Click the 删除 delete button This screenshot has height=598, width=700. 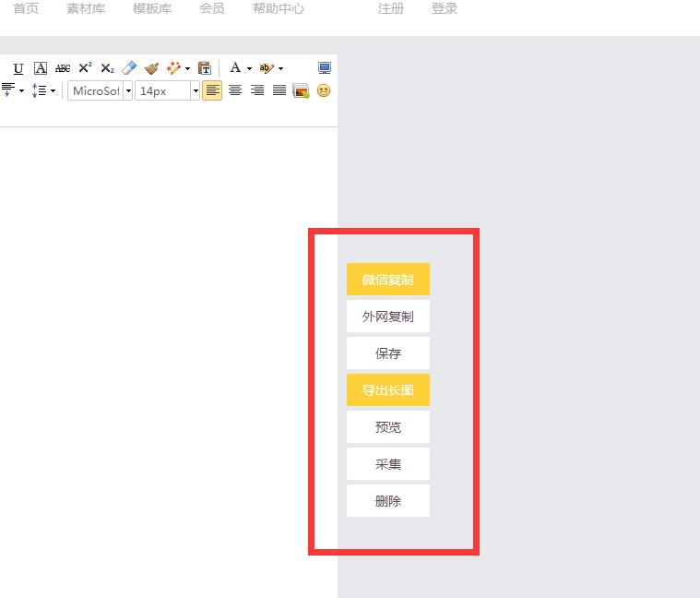[x=388, y=501]
